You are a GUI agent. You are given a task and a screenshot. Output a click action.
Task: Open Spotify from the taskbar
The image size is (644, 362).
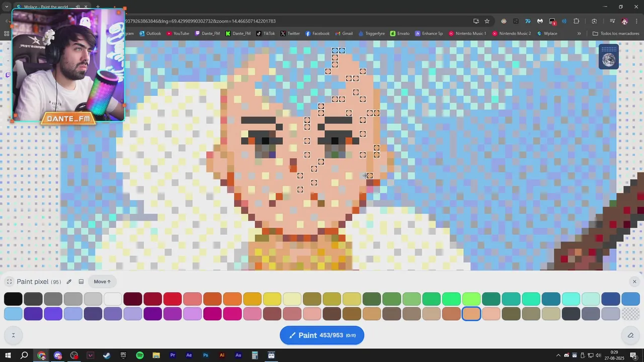(x=140, y=355)
